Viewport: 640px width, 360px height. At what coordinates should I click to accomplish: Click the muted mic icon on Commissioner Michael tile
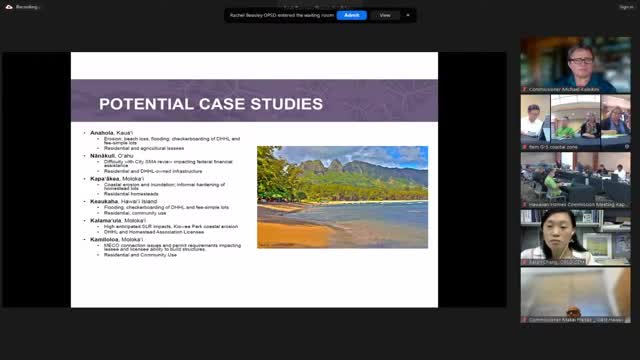click(525, 89)
